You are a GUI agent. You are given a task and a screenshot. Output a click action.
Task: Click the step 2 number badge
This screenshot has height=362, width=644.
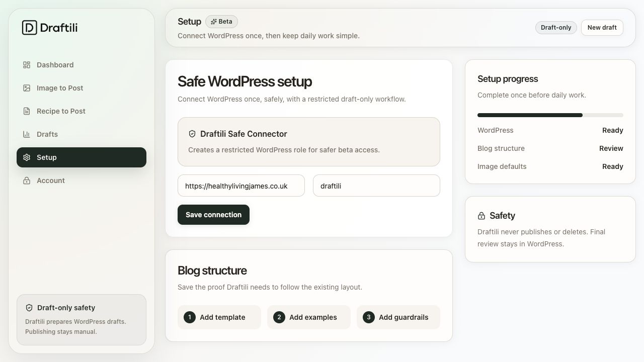pyautogui.click(x=279, y=317)
